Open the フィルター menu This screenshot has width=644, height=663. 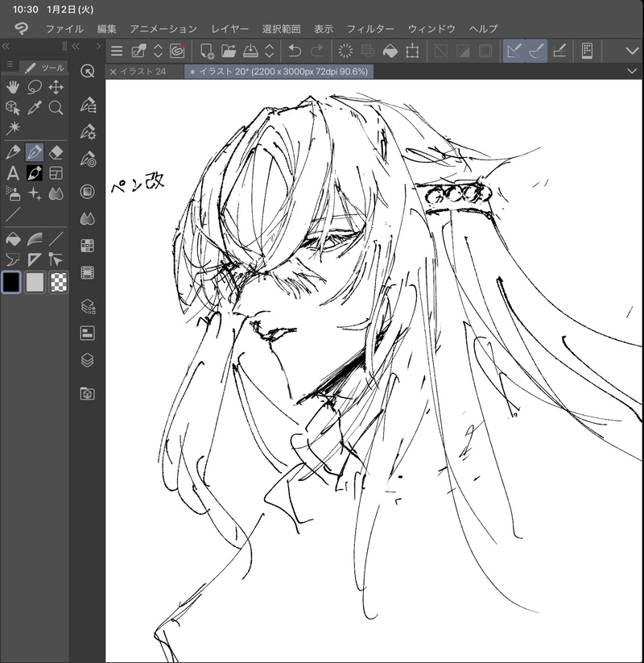point(370,29)
